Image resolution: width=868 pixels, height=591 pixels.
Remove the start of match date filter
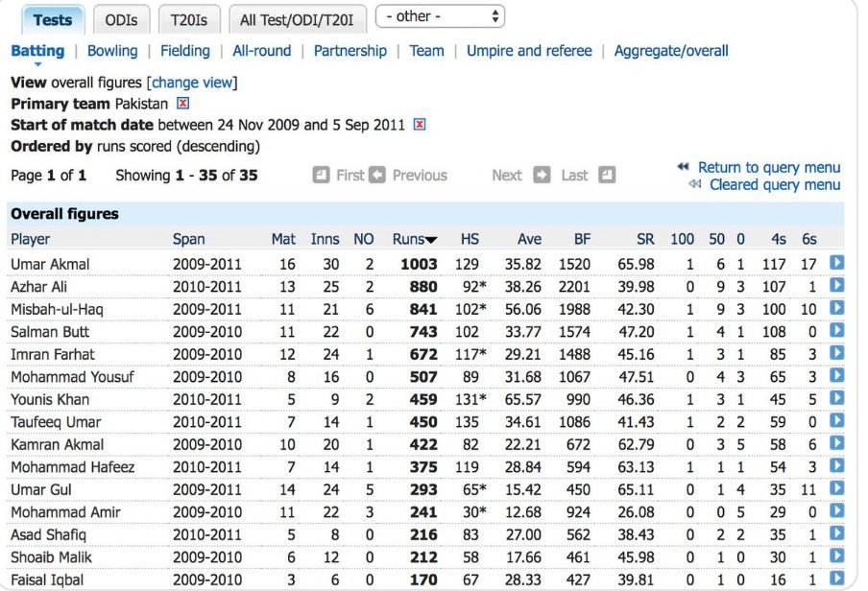coord(420,125)
